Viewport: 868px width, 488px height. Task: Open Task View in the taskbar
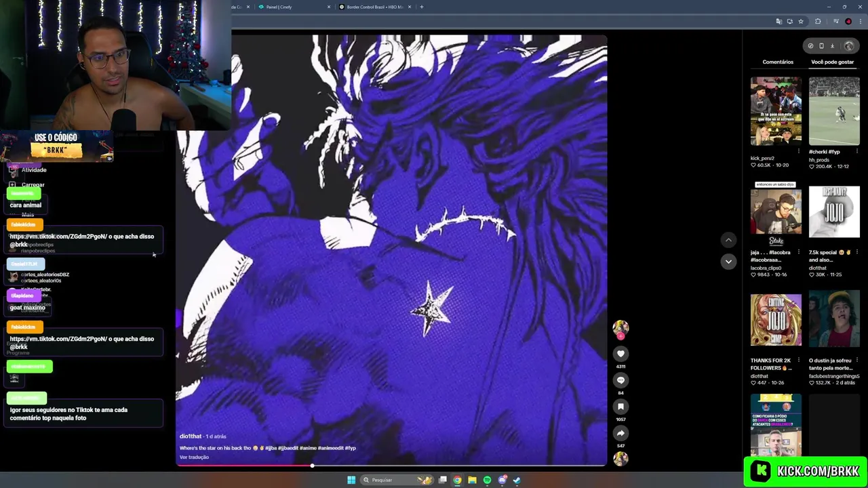[443, 480]
